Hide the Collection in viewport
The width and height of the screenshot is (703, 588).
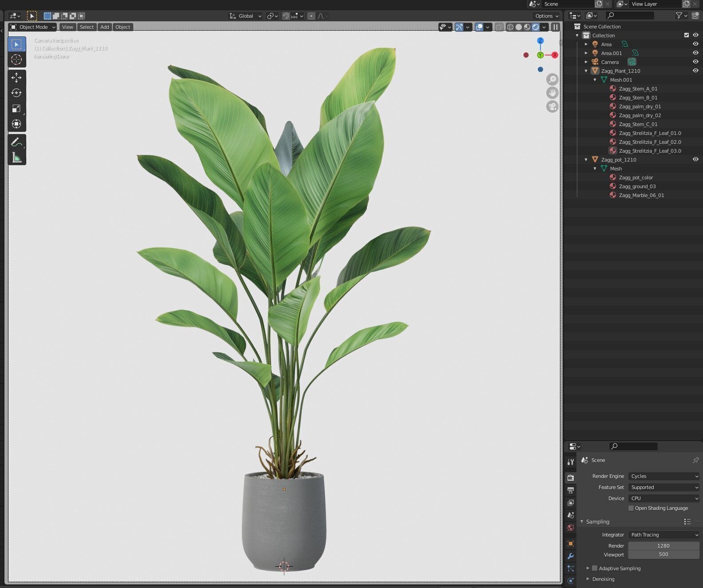(x=695, y=35)
